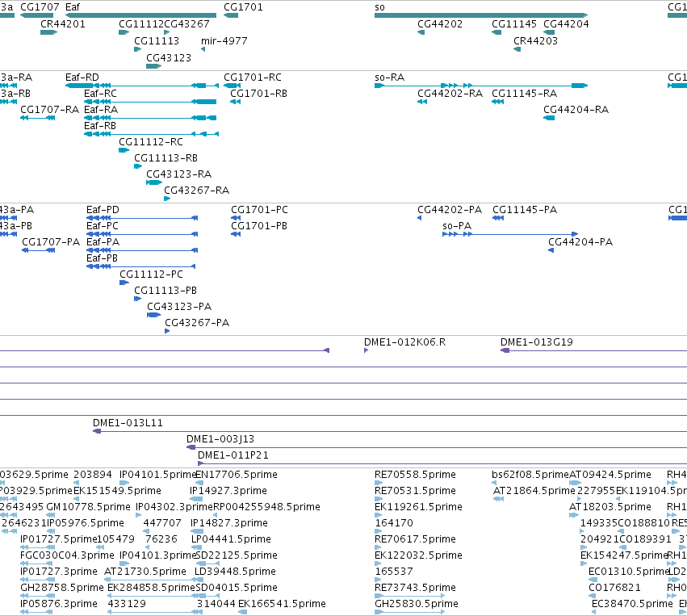The image size is (687, 616).
Task: Click the Eaf-RB transcript label
Action: pyautogui.click(x=100, y=126)
